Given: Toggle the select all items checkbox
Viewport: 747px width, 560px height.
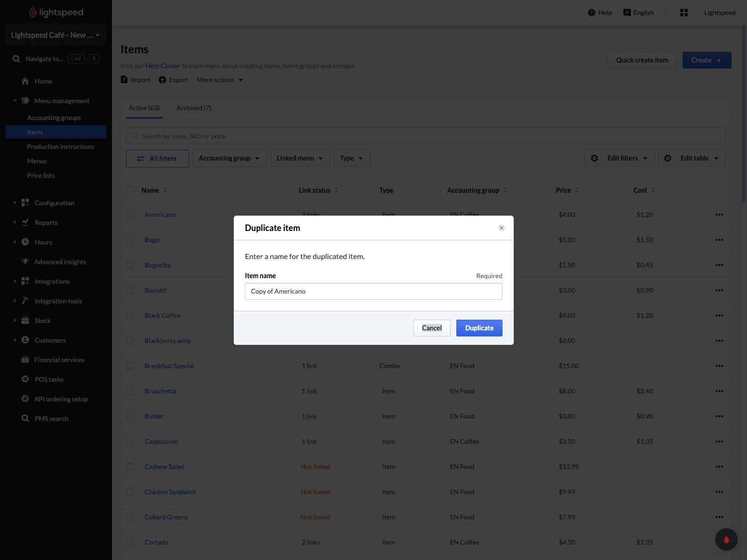Looking at the screenshot, I should [x=130, y=190].
